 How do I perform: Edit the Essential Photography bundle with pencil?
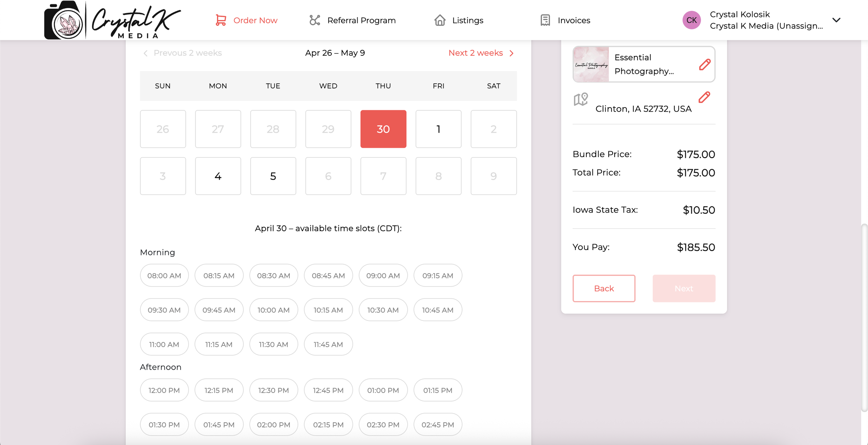tap(704, 65)
